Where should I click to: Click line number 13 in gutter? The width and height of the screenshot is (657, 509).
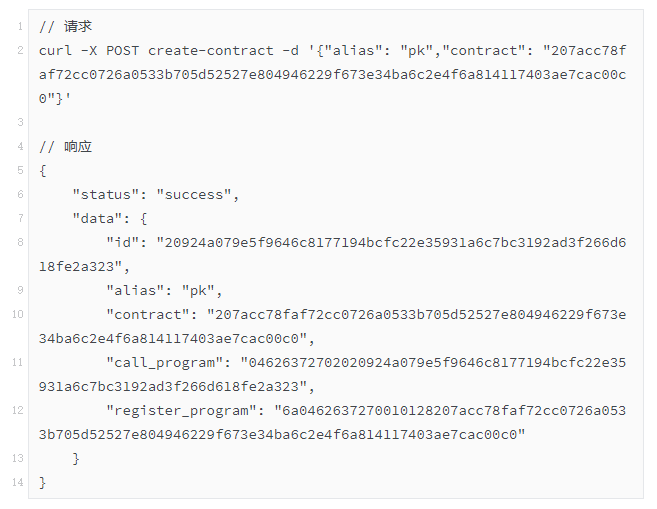(18, 458)
